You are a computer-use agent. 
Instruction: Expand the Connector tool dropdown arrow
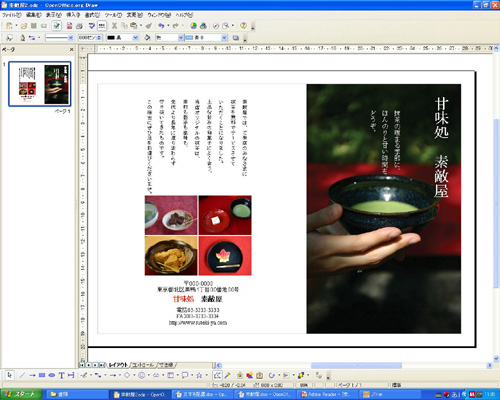[x=105, y=375]
